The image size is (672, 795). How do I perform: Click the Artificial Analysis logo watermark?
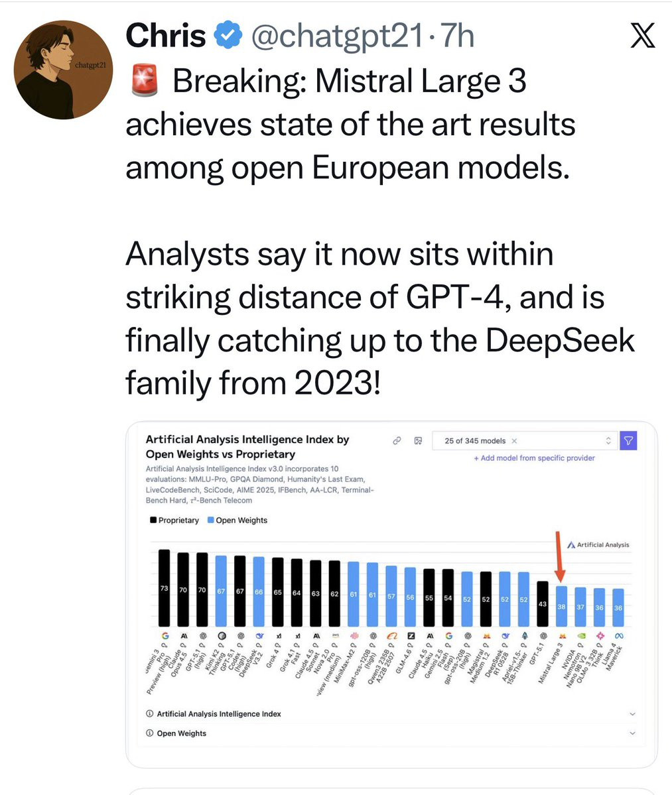598,544
